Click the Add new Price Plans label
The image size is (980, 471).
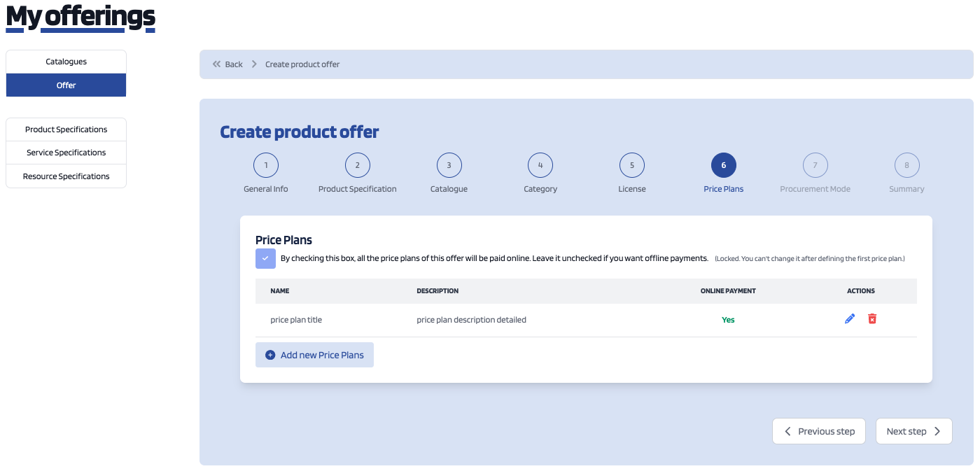click(x=322, y=355)
